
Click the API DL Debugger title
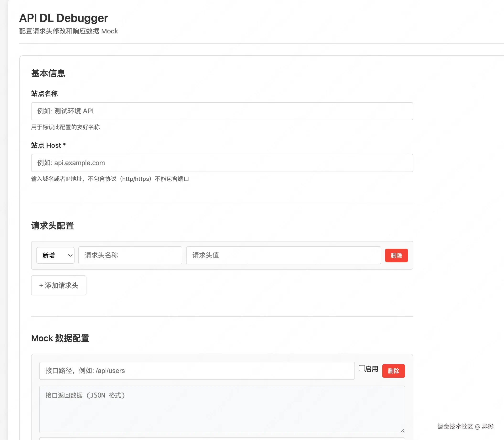click(63, 18)
